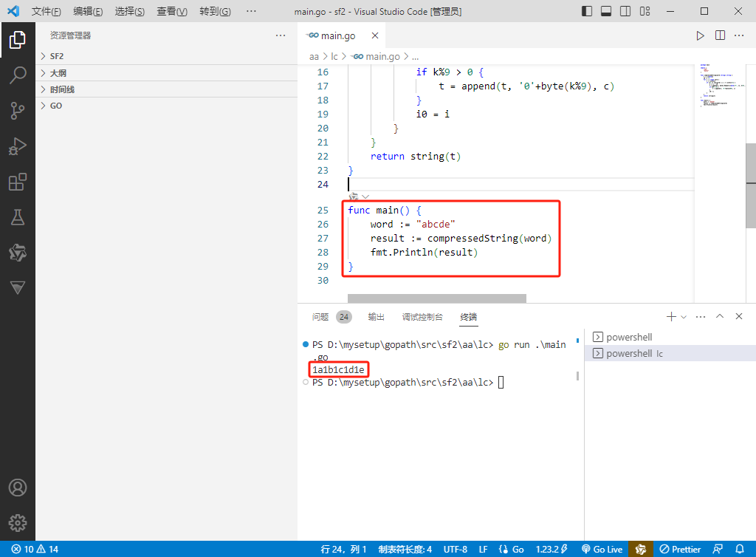Select the main.go editor tab
The image size is (756, 557).
(342, 35)
